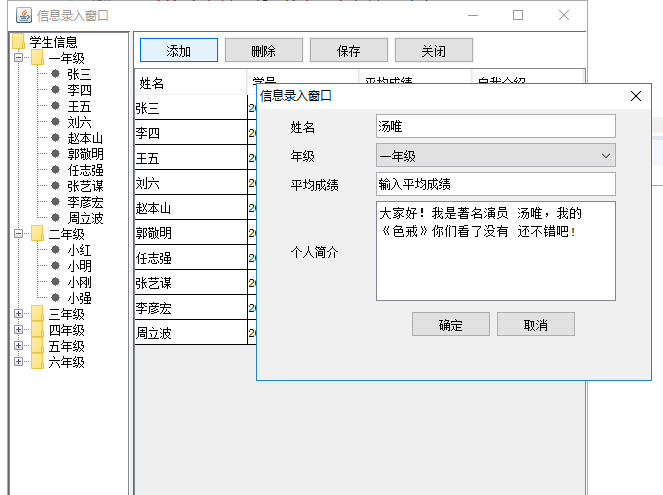
Task: Click the 添加 add button
Action: click(x=179, y=51)
